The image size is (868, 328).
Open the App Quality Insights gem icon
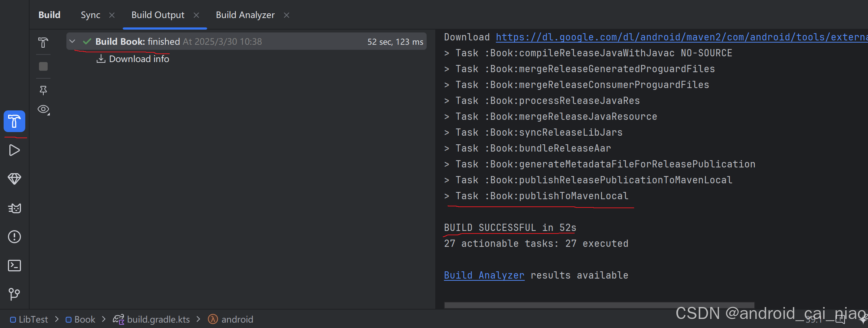coord(14,179)
